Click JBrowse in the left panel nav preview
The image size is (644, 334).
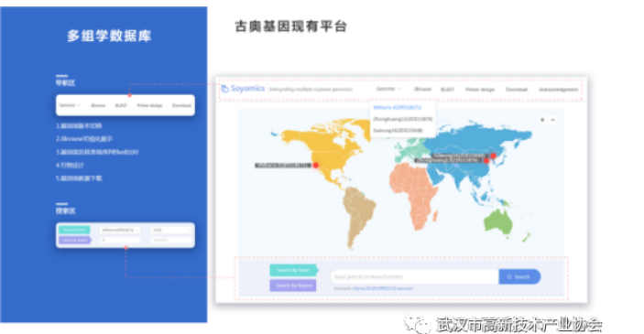98,105
